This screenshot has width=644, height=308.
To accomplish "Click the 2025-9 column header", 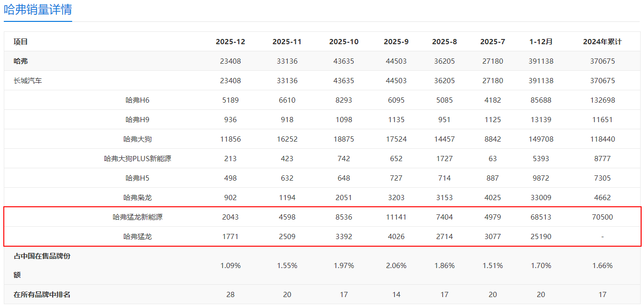I will (x=396, y=42).
